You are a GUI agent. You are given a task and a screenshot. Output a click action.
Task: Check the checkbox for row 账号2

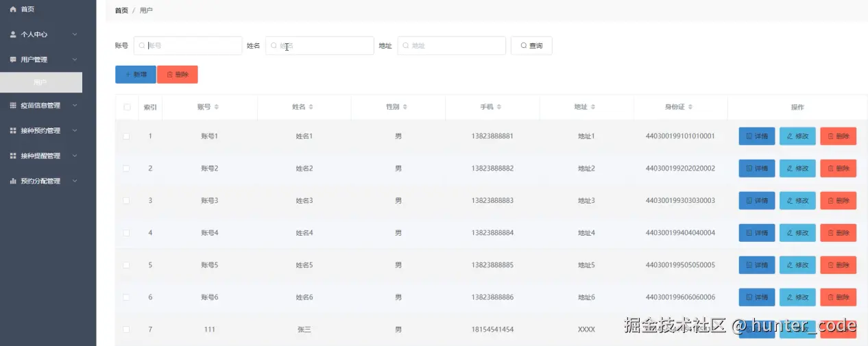pyautogui.click(x=126, y=169)
